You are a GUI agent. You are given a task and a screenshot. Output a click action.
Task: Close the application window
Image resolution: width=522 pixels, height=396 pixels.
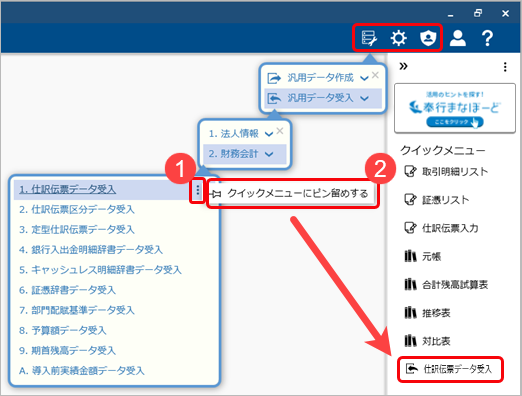(505, 13)
